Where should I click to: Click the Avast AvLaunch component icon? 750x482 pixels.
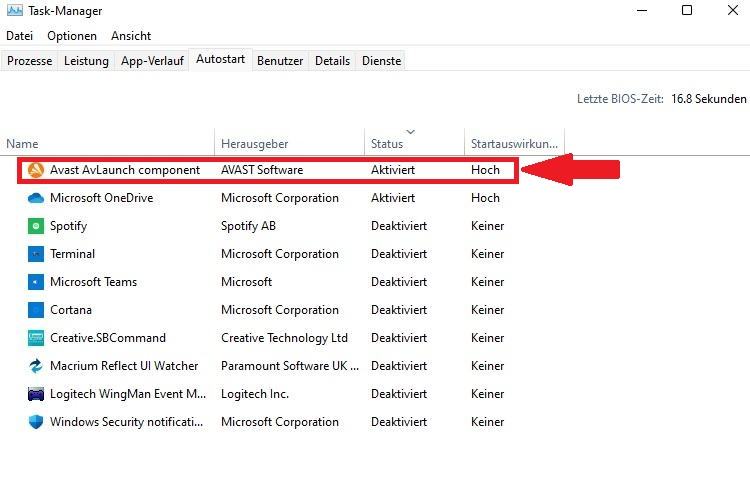[x=36, y=170]
